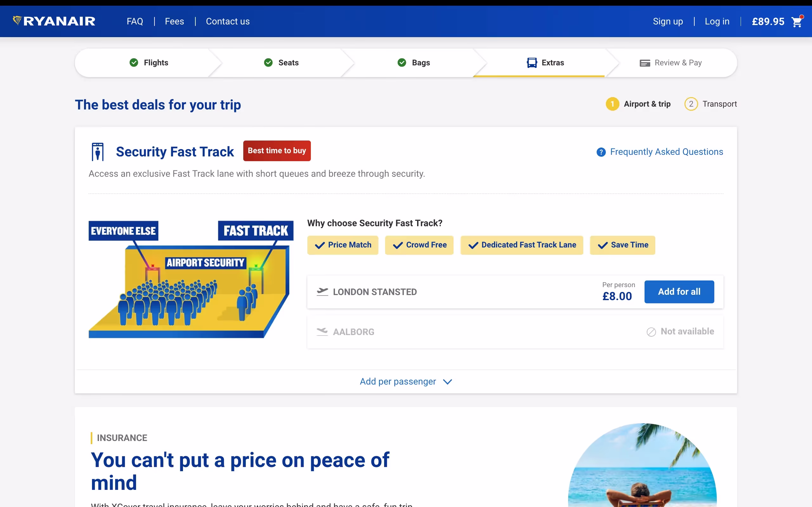Screen dimensions: 812x507
Task: Open the shopping cart icon
Action: tap(796, 22)
